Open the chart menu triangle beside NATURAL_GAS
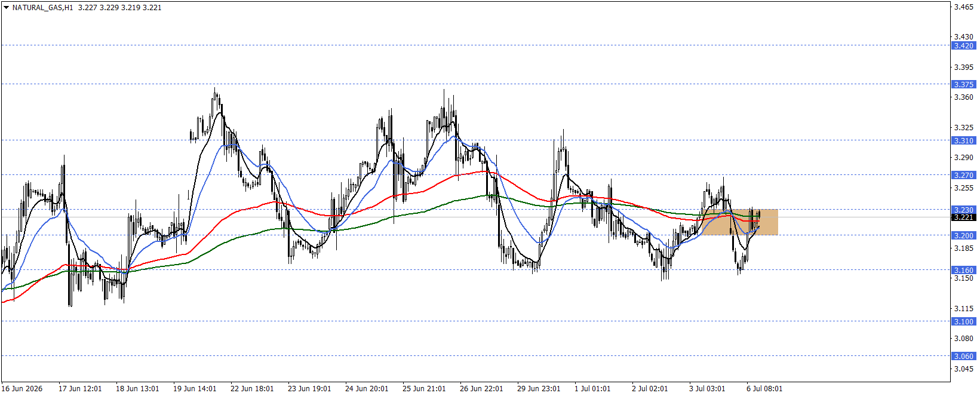 6,8
